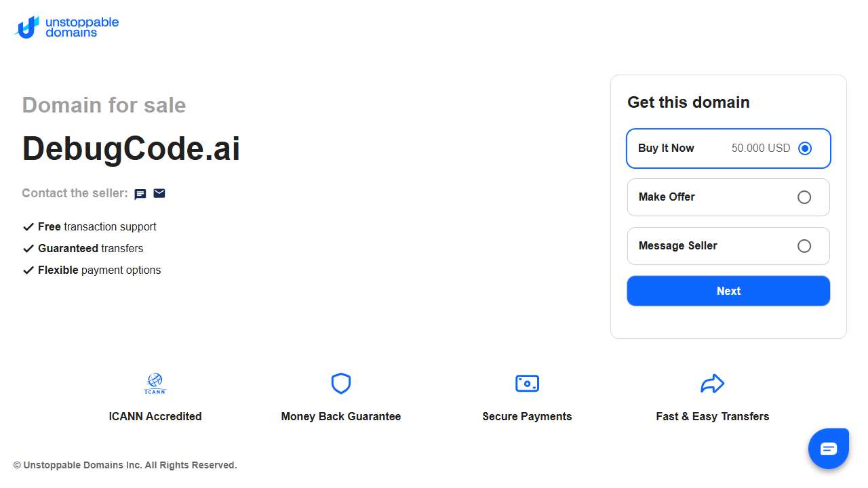
Task: Click the ICANN Accredited label
Action: pos(155,416)
